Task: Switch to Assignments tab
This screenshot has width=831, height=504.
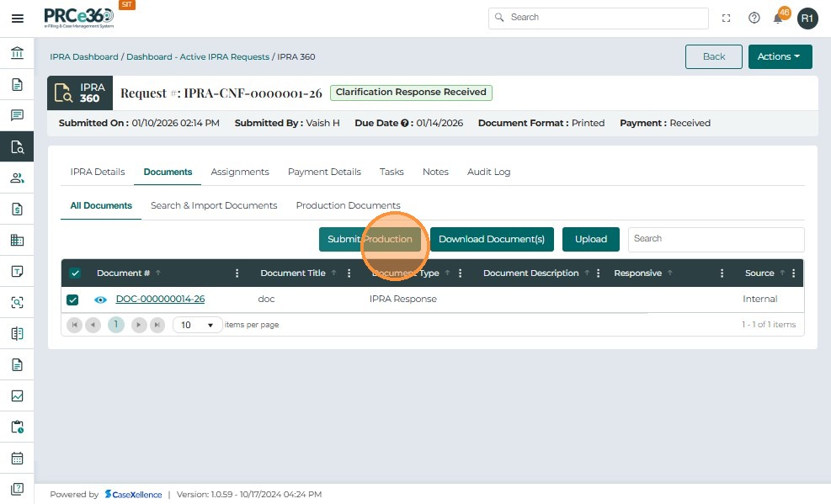Action: pyautogui.click(x=240, y=172)
